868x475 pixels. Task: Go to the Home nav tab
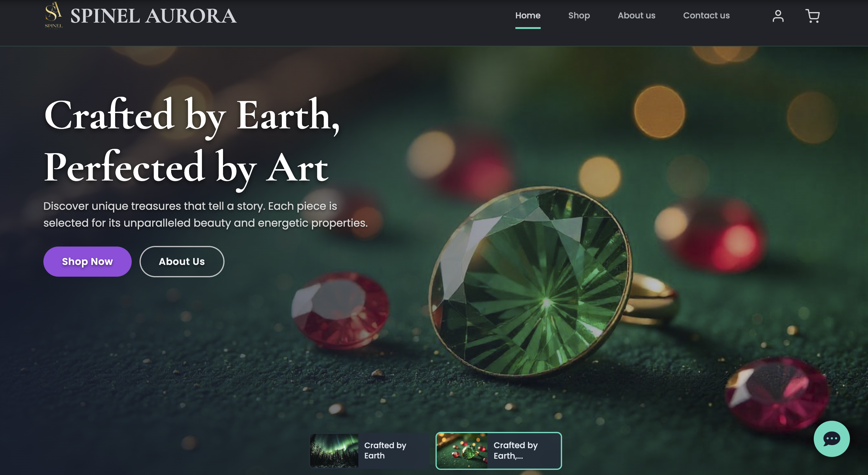click(x=527, y=15)
